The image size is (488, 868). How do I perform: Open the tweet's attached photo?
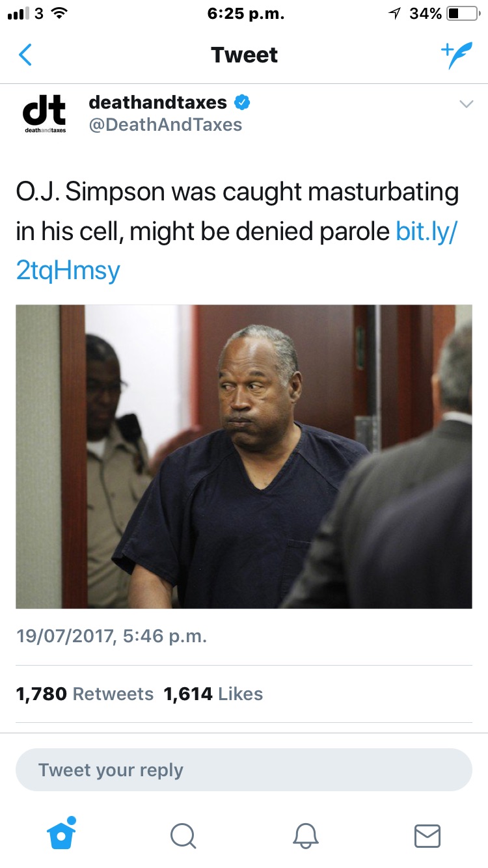click(244, 456)
